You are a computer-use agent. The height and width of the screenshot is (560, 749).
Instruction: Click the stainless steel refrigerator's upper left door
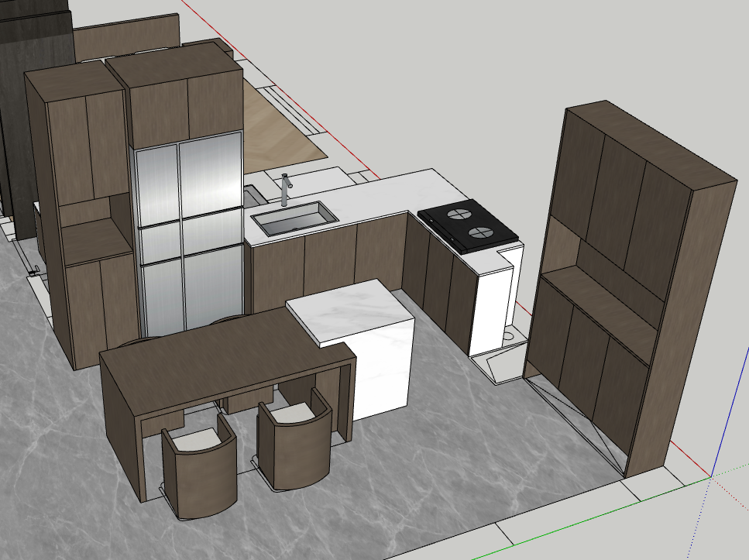157,186
